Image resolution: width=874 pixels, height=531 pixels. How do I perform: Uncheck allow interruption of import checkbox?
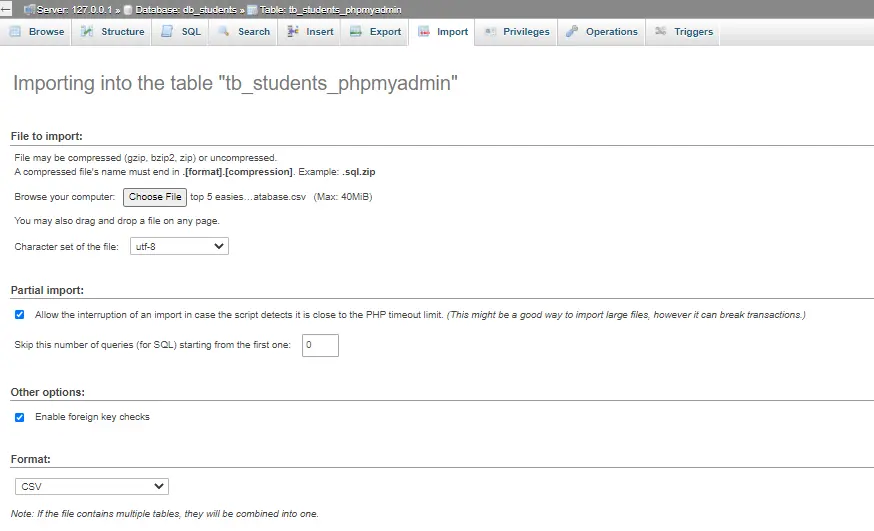tap(20, 314)
